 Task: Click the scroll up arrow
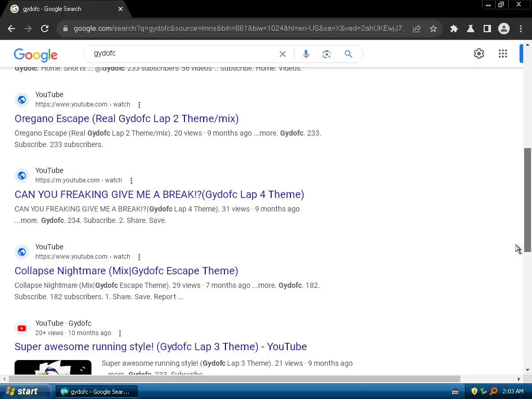pyautogui.click(x=528, y=45)
